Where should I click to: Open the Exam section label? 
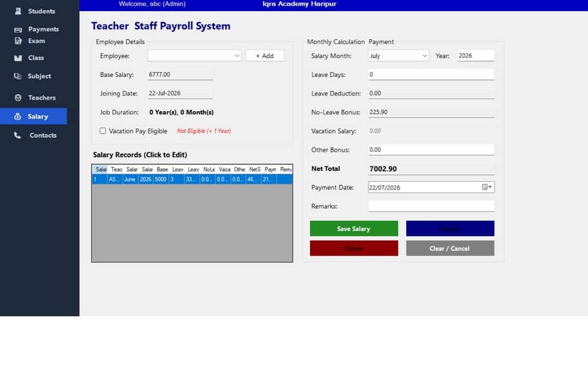pos(36,41)
